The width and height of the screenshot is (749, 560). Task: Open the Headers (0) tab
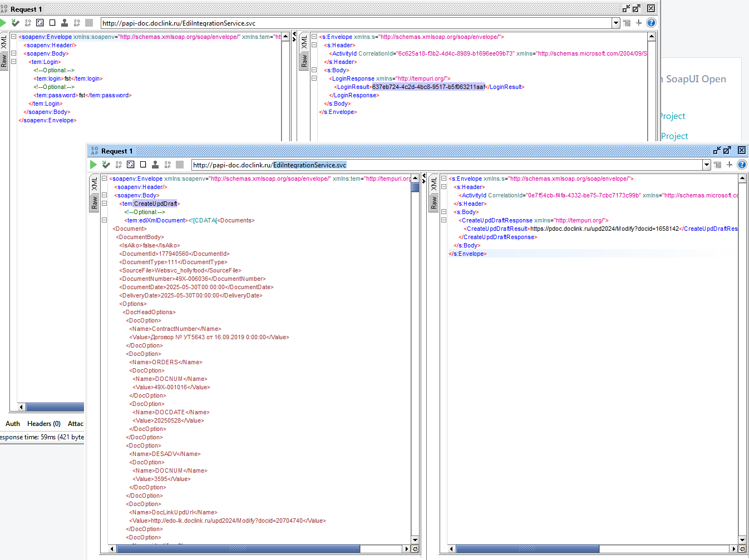[x=44, y=424]
